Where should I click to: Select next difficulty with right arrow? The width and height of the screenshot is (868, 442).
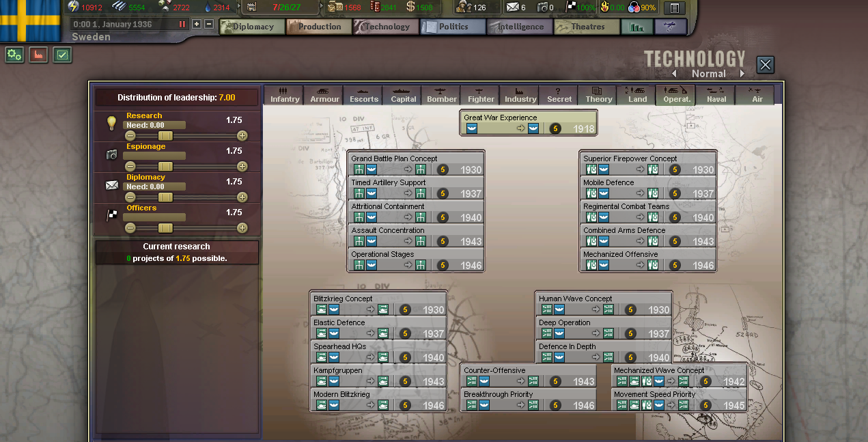(x=742, y=74)
